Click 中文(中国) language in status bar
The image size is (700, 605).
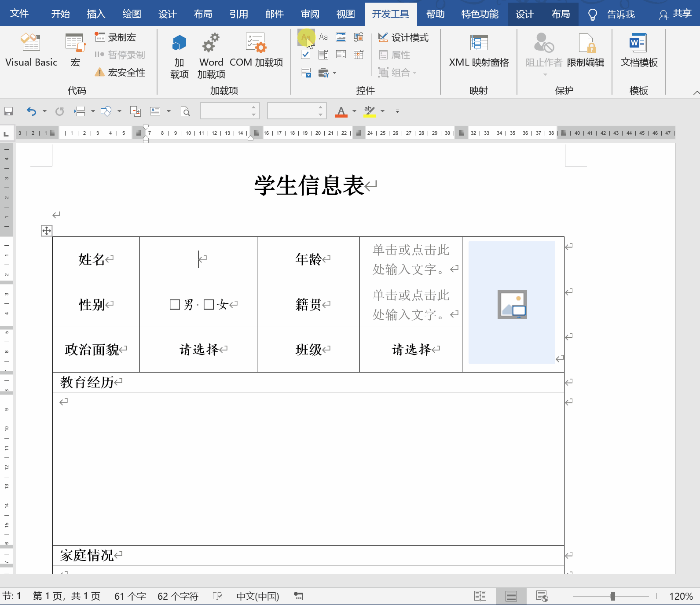pos(258,596)
